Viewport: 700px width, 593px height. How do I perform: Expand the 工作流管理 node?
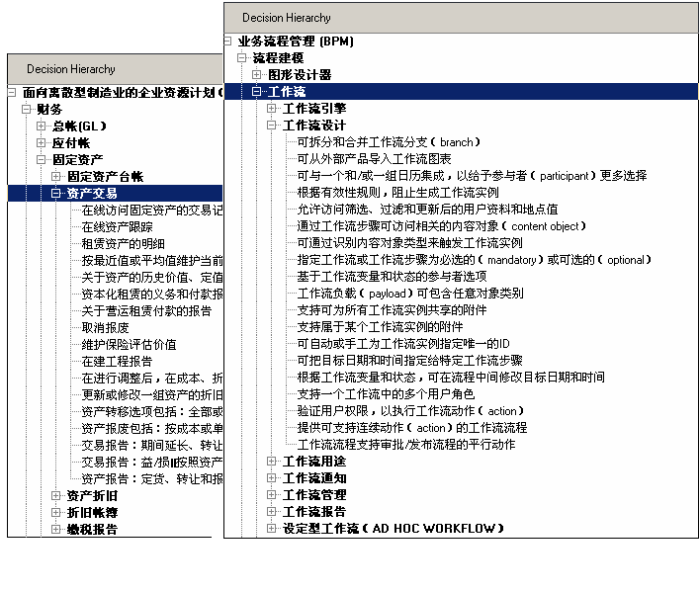click(x=272, y=495)
